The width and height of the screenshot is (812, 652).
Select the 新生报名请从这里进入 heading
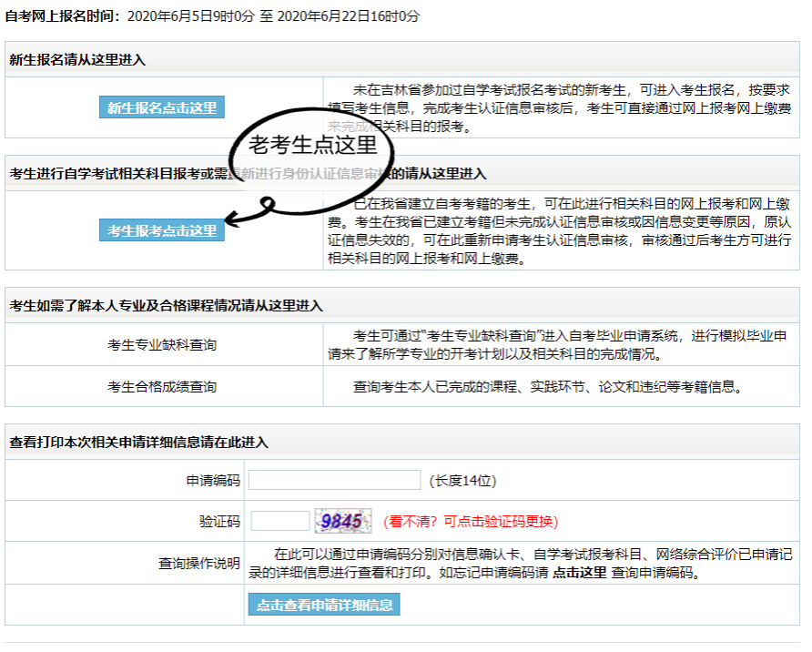click(77, 59)
